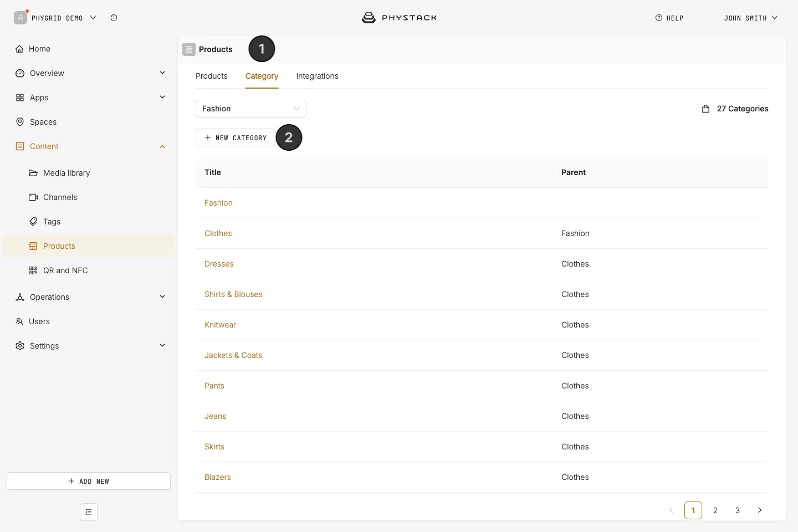Open Channels from the sidebar

pyautogui.click(x=60, y=197)
